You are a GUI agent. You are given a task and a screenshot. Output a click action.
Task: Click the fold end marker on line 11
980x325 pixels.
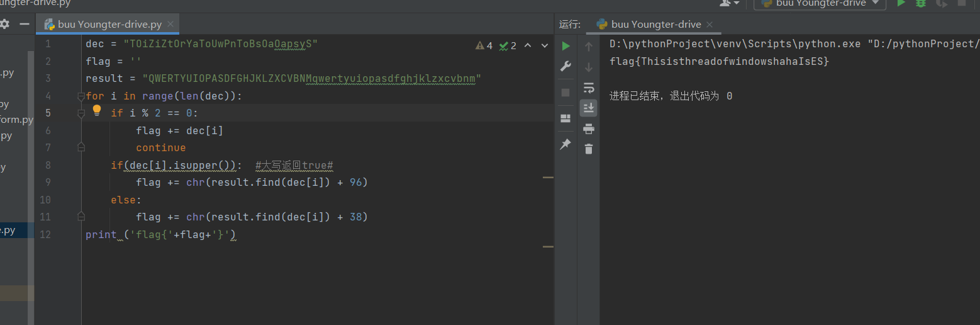click(81, 217)
